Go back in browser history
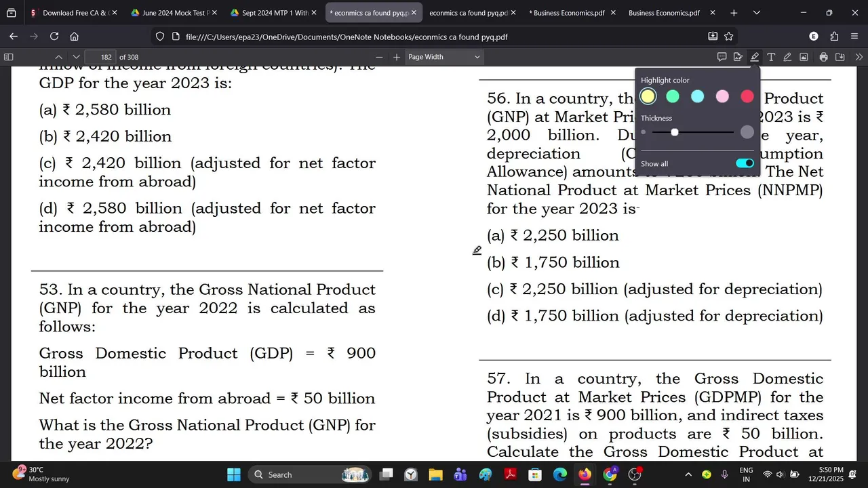The height and width of the screenshot is (488, 868). 14,37
